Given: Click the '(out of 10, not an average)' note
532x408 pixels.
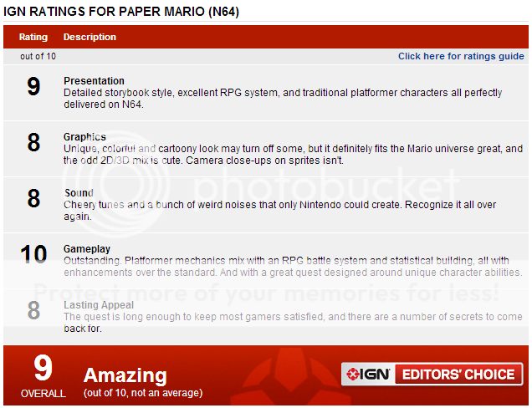Looking at the screenshot, I should [x=143, y=393].
